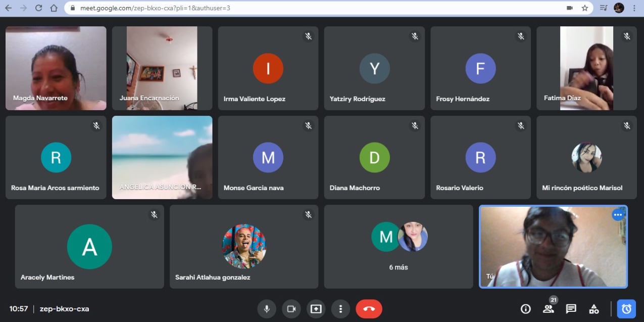Open the activities shapes icon
The width and height of the screenshot is (644, 322).
click(593, 309)
